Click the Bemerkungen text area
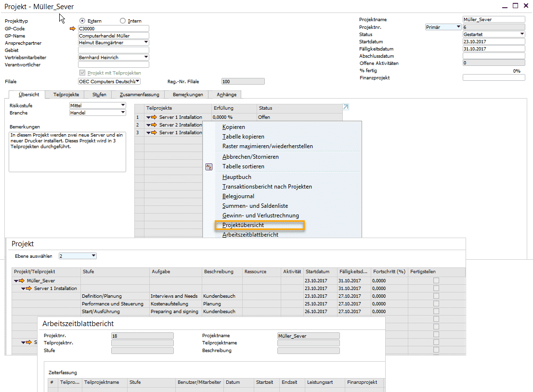This screenshot has width=533, height=392. click(67, 152)
